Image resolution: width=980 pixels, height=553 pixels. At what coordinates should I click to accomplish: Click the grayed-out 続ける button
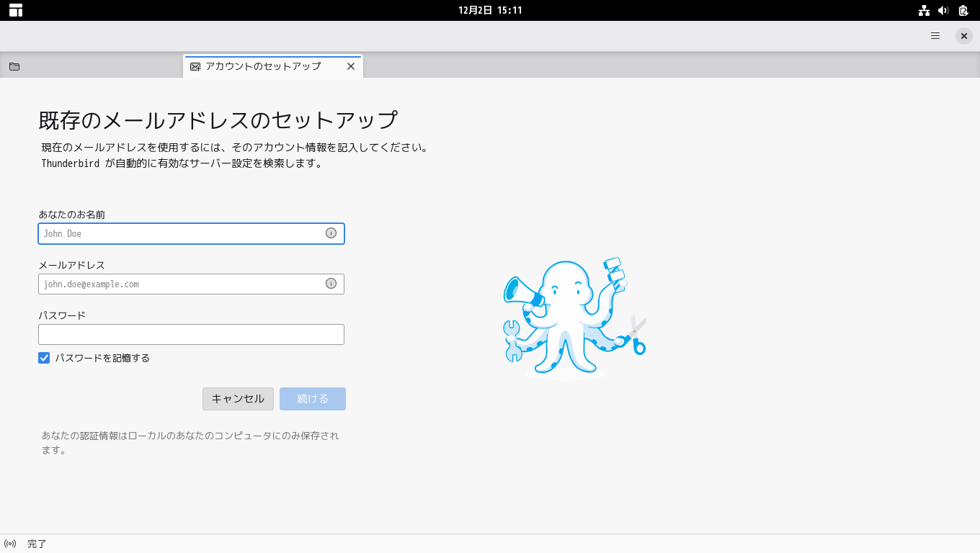click(312, 398)
